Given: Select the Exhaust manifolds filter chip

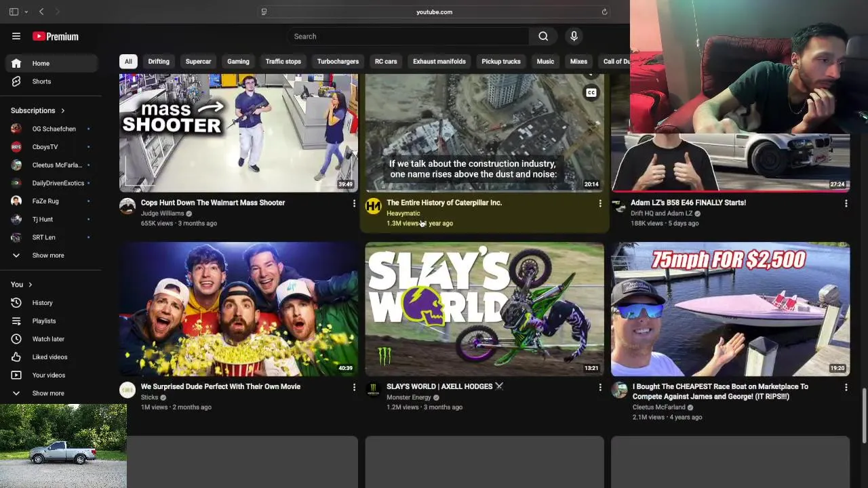Looking at the screenshot, I should click(x=439, y=62).
